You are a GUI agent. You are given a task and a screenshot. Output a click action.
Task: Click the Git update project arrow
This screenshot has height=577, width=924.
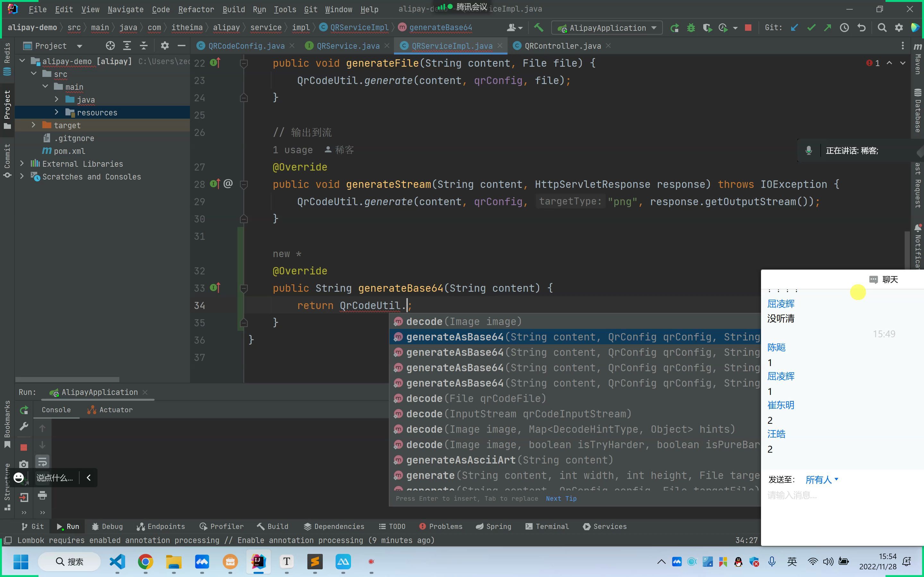[794, 28]
